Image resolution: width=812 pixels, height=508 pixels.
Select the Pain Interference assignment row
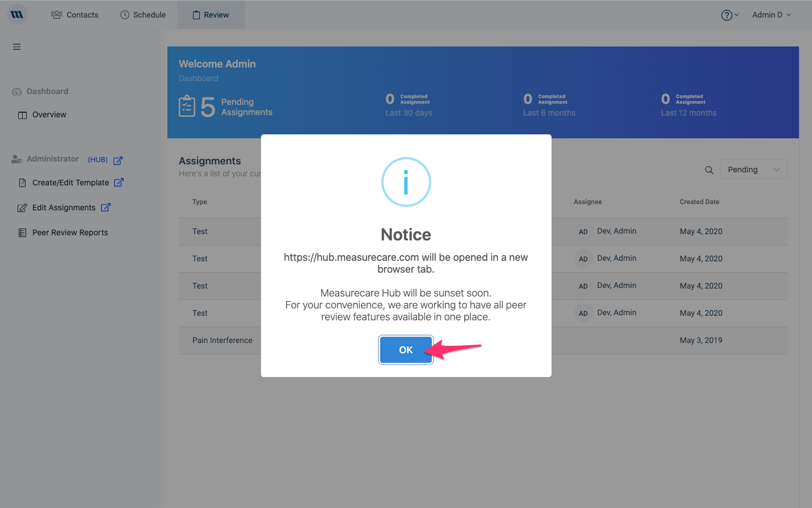coord(483,340)
